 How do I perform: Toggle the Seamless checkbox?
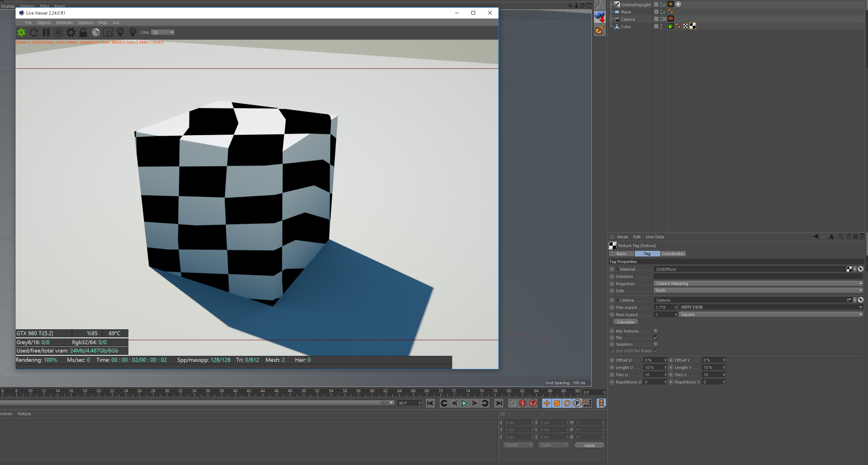(656, 344)
